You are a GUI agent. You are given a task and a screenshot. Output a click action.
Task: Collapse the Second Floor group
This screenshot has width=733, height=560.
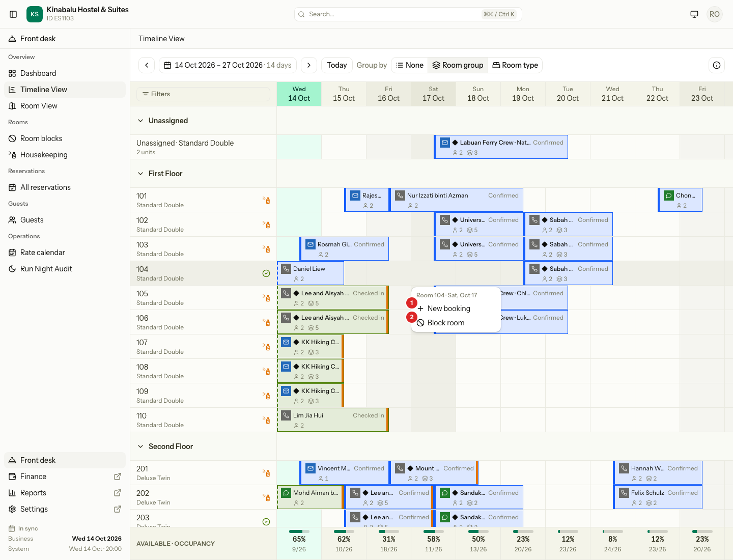pos(140,446)
